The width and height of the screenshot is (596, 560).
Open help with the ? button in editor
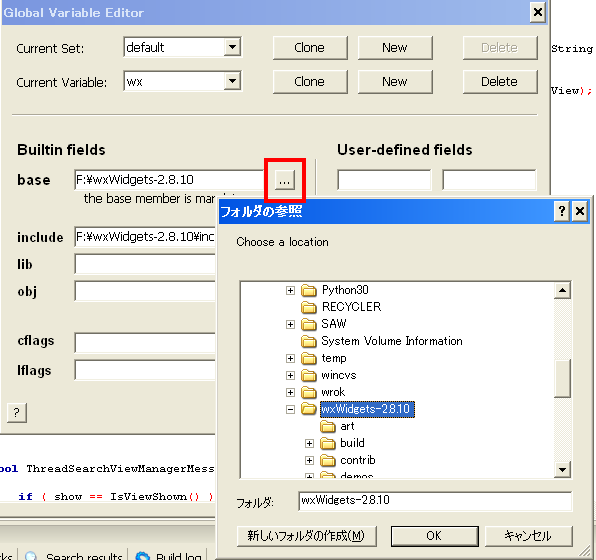[17, 412]
